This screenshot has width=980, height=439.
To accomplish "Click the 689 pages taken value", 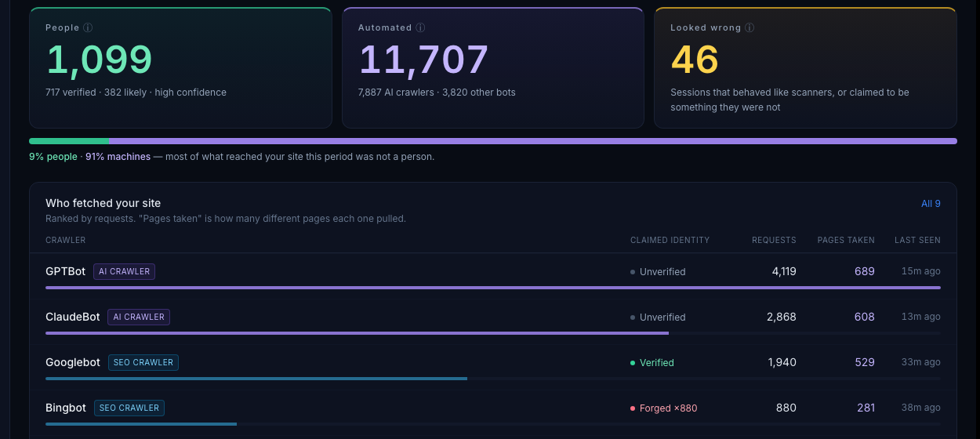I will [x=865, y=271].
